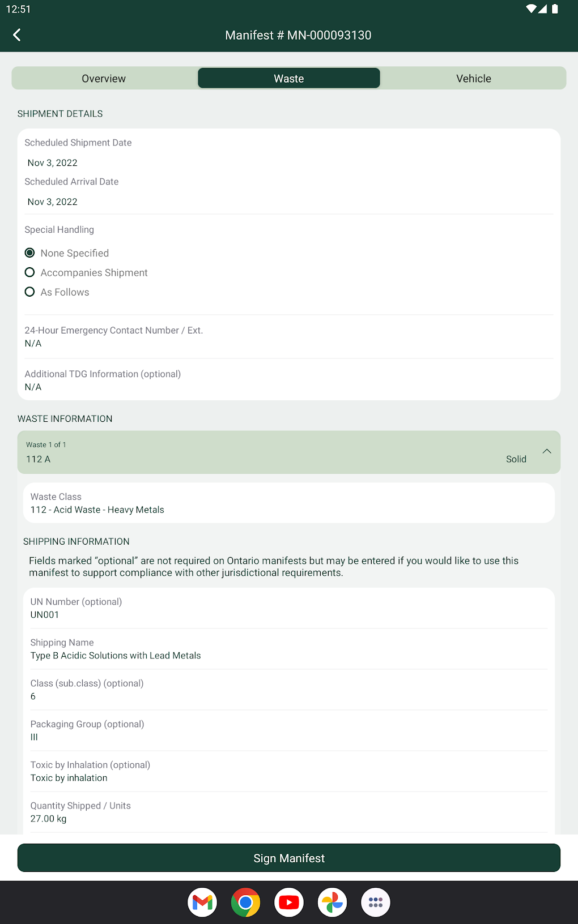This screenshot has width=578, height=924.
Task: Open the app drawer icon
Action: 375,902
